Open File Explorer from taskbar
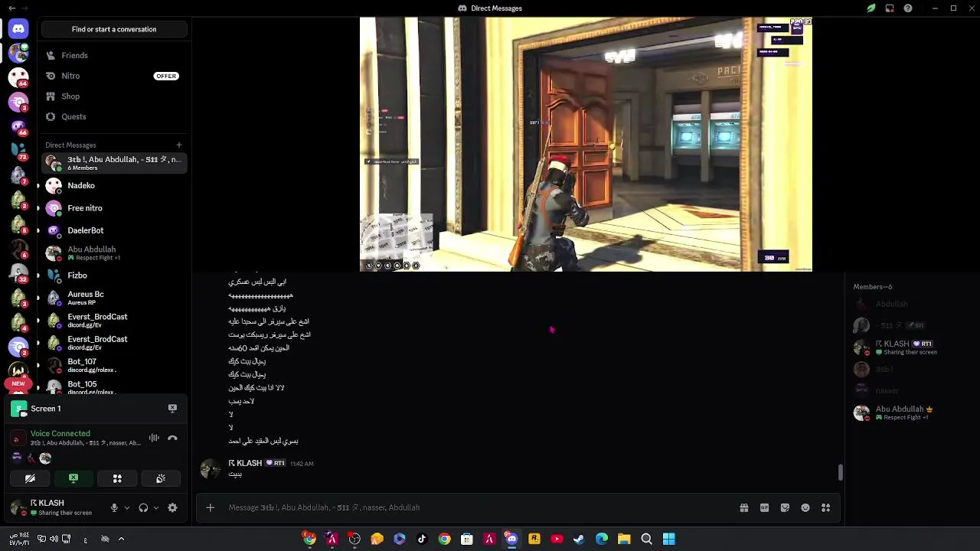Image resolution: width=980 pixels, height=551 pixels. tap(624, 539)
